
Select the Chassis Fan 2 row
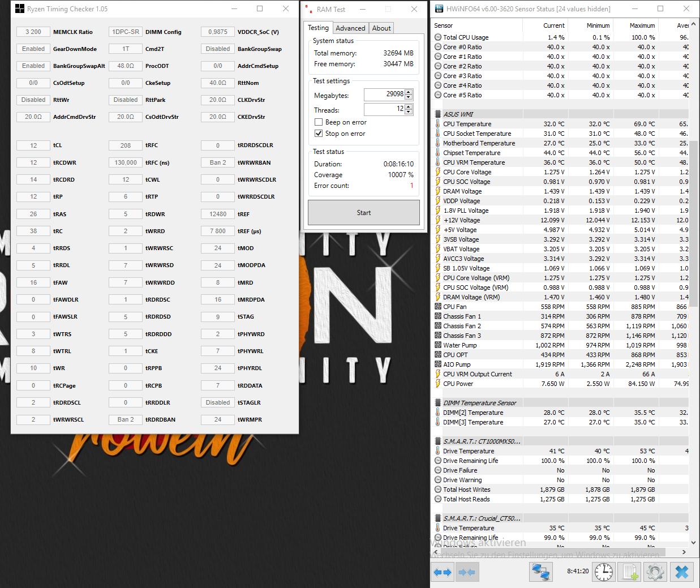pyautogui.click(x=560, y=326)
